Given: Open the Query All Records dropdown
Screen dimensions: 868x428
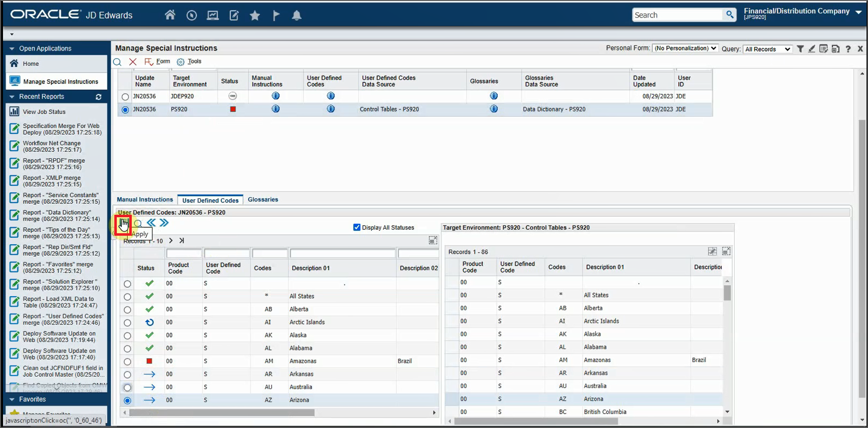Looking at the screenshot, I should click(x=767, y=49).
